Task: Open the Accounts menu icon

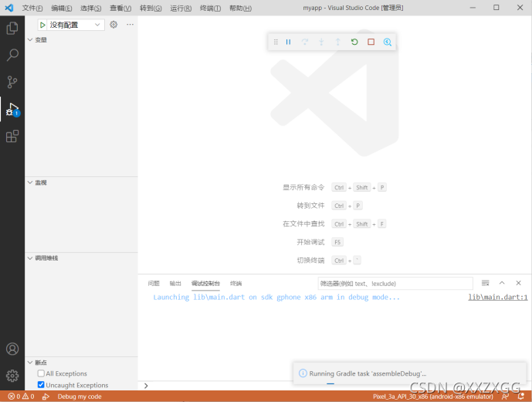Action: click(x=12, y=349)
